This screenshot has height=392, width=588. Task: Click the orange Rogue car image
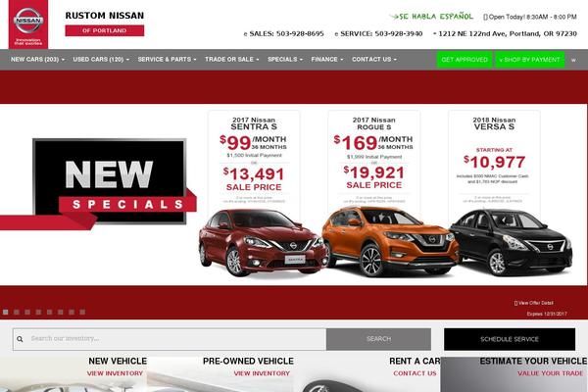[x=390, y=242]
